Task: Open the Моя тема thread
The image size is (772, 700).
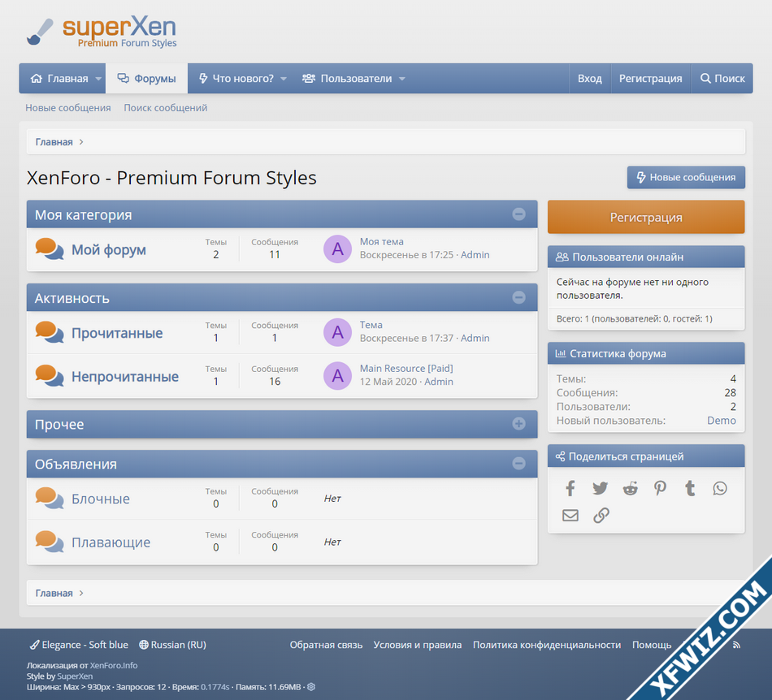Action: [x=382, y=241]
